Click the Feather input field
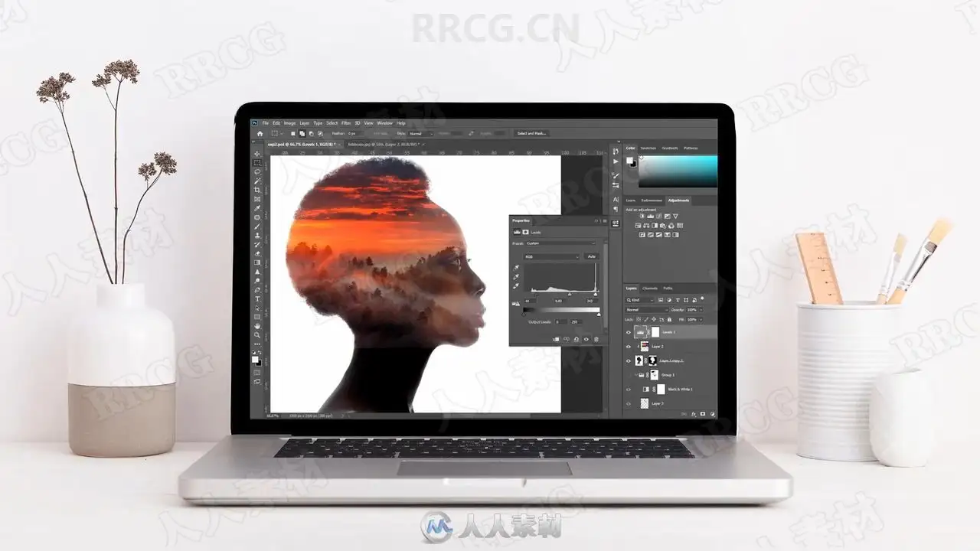 [x=355, y=133]
